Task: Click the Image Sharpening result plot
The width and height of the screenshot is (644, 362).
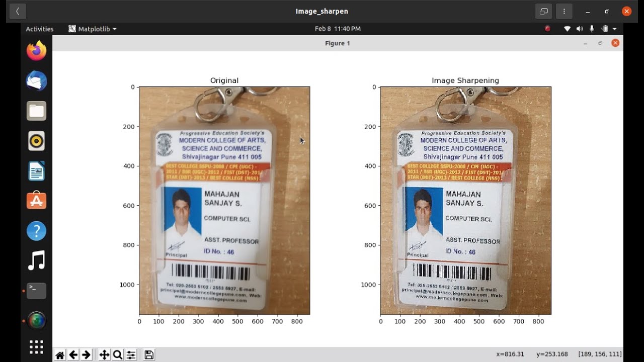Action: pos(466,201)
